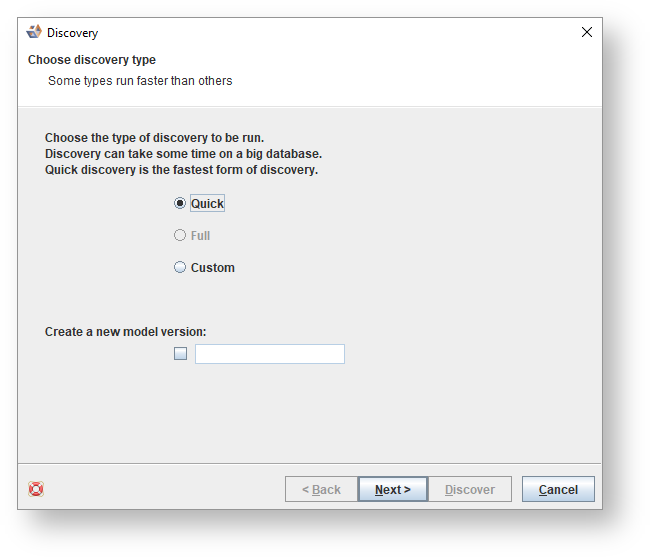Screen dimensions: 651x558
Task: Click the Discover button
Action: 470,489
